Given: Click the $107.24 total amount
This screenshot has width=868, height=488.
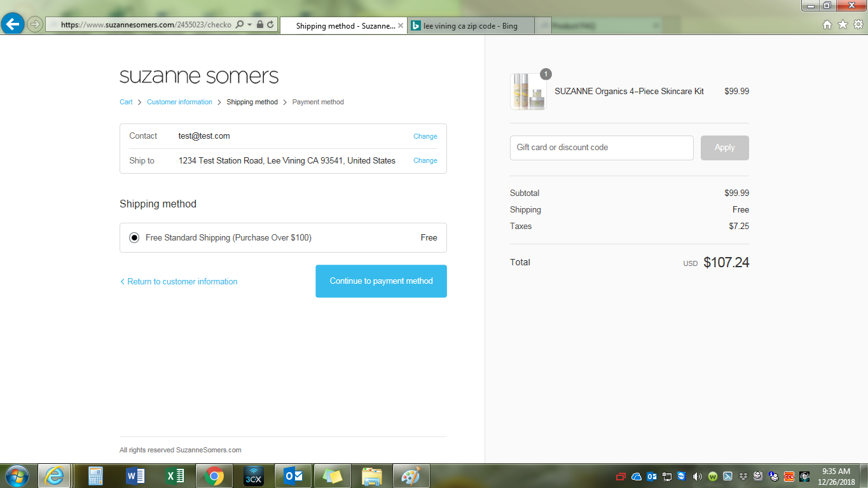Looking at the screenshot, I should point(726,262).
